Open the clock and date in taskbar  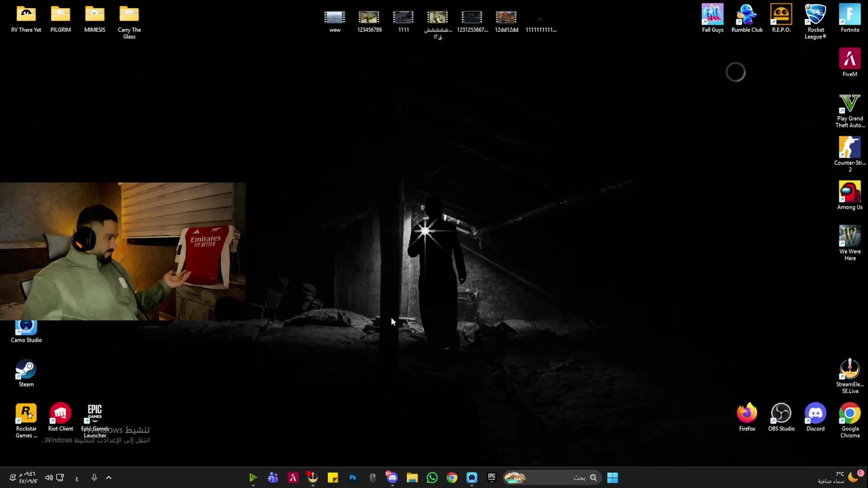[x=27, y=478]
